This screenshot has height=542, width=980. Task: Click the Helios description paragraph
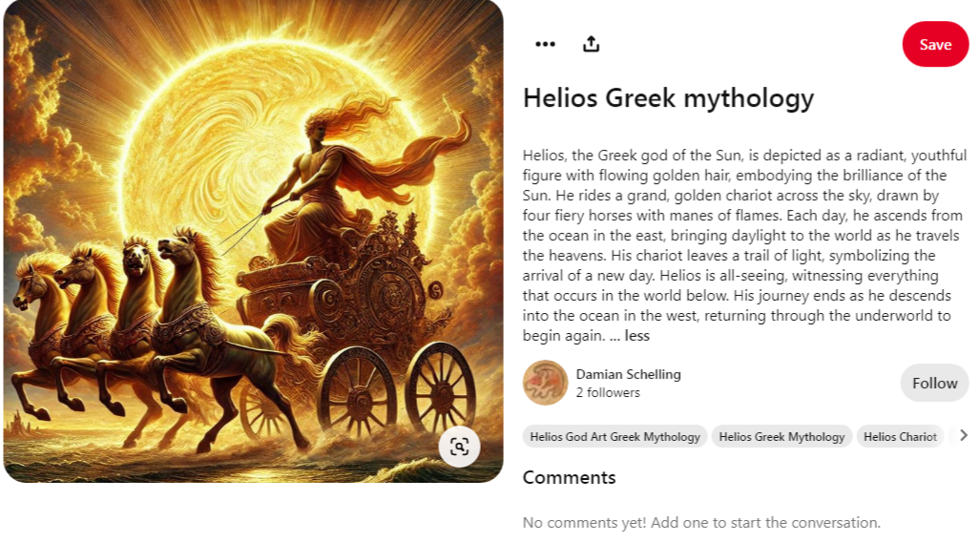pyautogui.click(x=744, y=245)
